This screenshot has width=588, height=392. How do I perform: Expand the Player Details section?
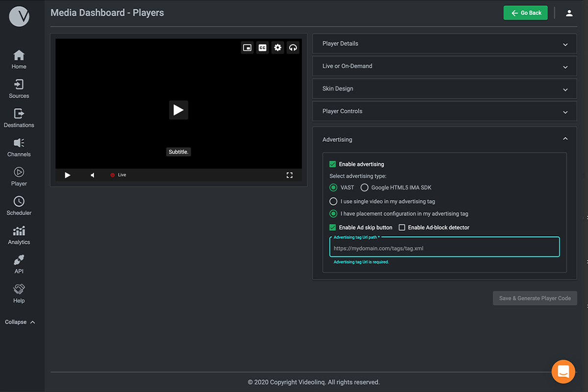pyautogui.click(x=444, y=44)
